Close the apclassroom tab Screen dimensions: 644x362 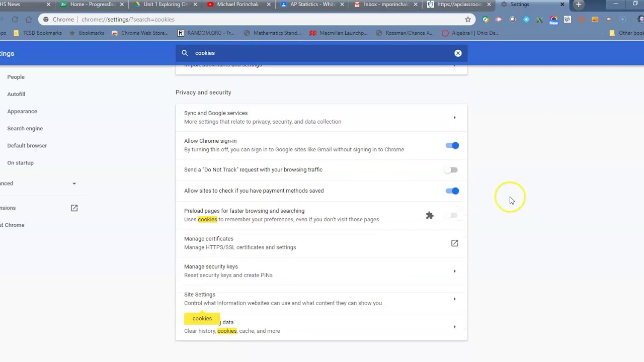[489, 5]
